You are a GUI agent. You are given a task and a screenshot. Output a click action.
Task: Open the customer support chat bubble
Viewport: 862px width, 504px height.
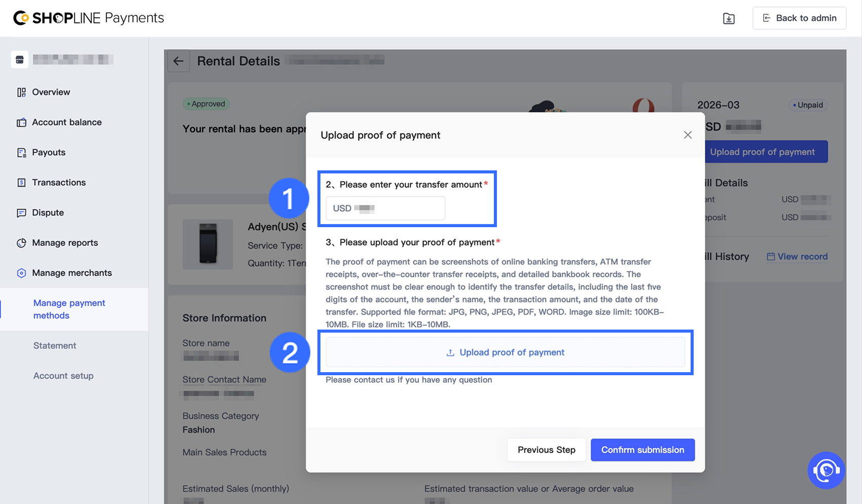click(x=826, y=471)
